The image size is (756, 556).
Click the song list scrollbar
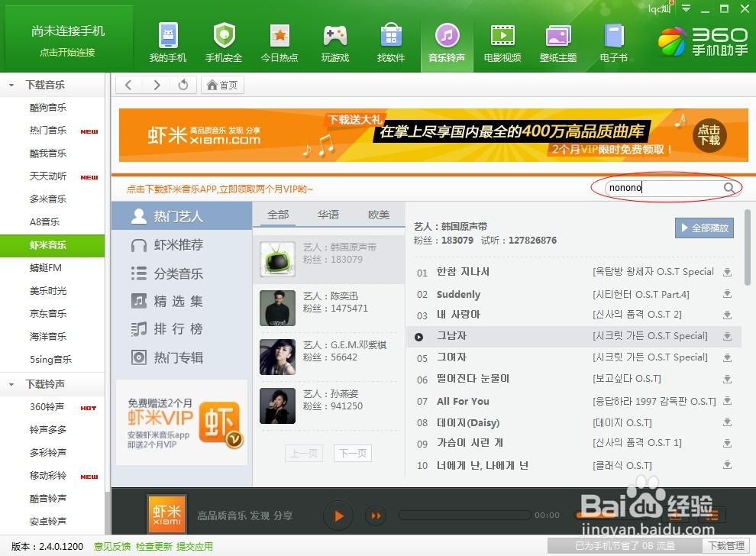pos(747,247)
